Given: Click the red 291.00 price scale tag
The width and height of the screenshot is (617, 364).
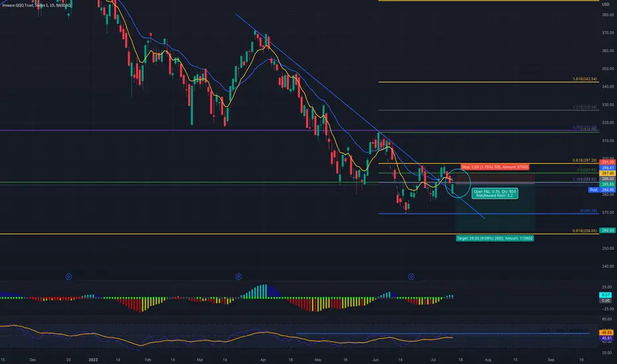Looking at the screenshot, I should pyautogui.click(x=608, y=162).
